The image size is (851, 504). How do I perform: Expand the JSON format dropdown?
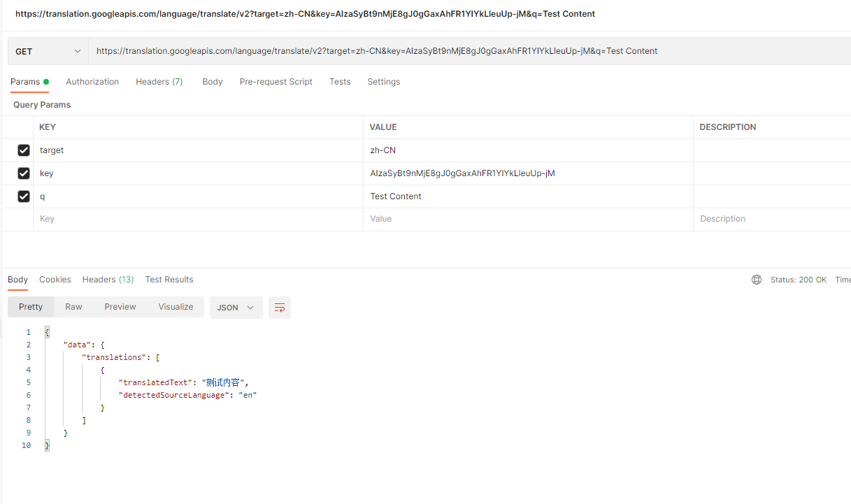coord(236,308)
